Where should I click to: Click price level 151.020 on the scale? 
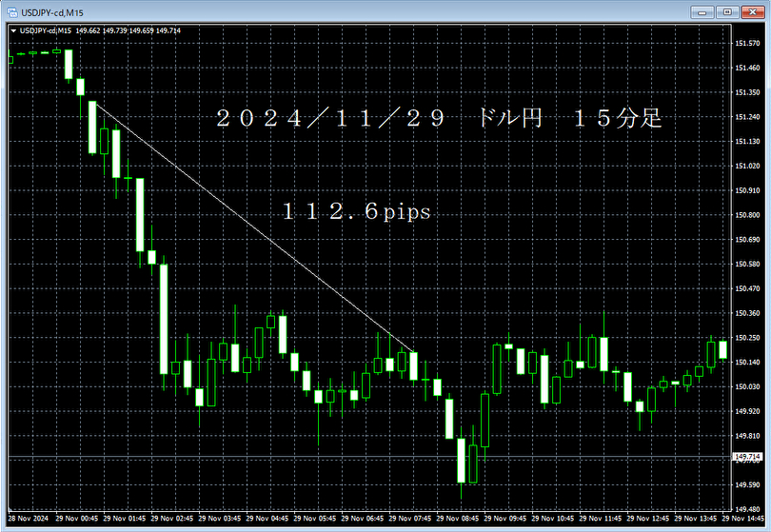click(747, 166)
